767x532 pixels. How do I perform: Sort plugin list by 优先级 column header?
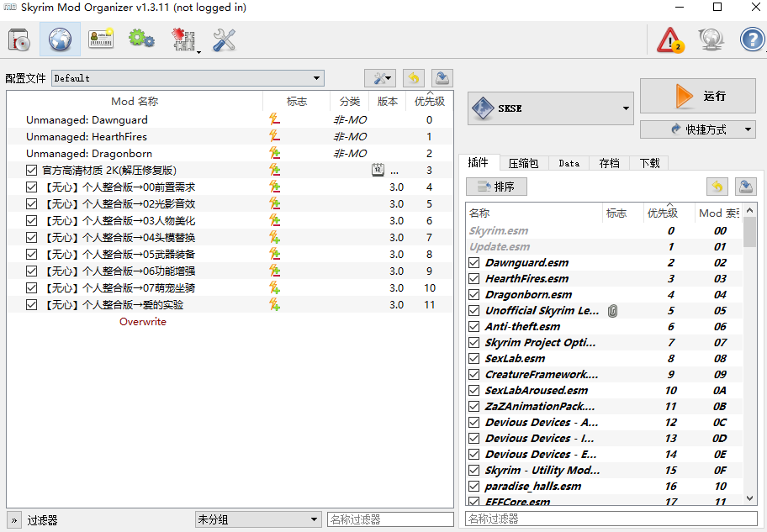coord(669,213)
